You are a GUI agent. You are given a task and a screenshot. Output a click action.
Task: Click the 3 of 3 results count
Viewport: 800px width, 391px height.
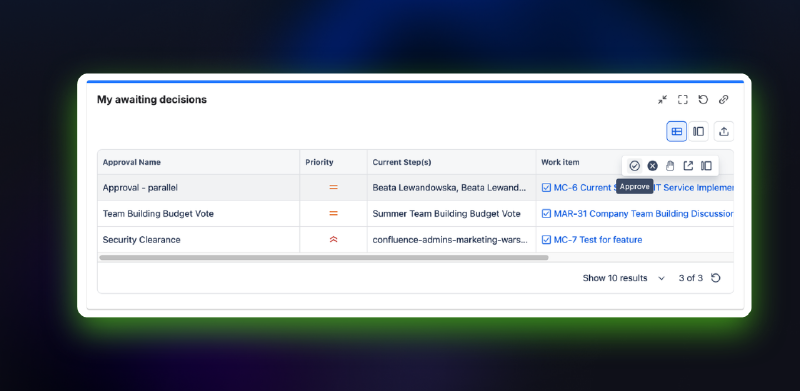(x=690, y=278)
